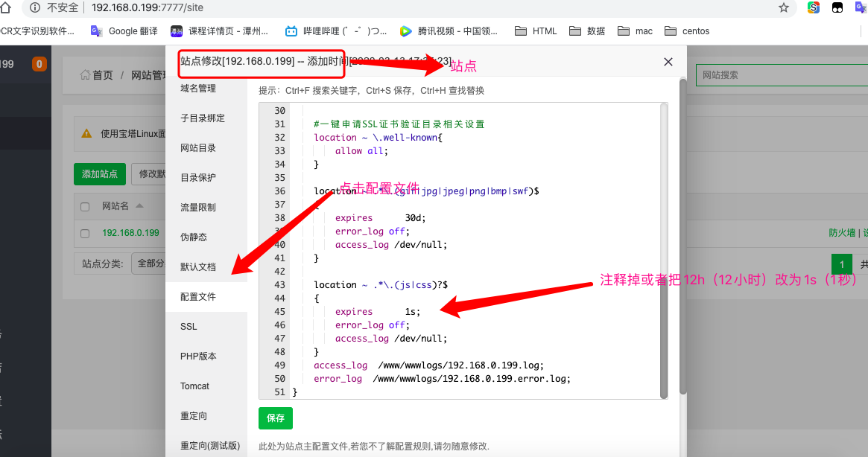868x457 pixels.
Task: Select 配置文件 in dialog menu
Action: point(206,297)
